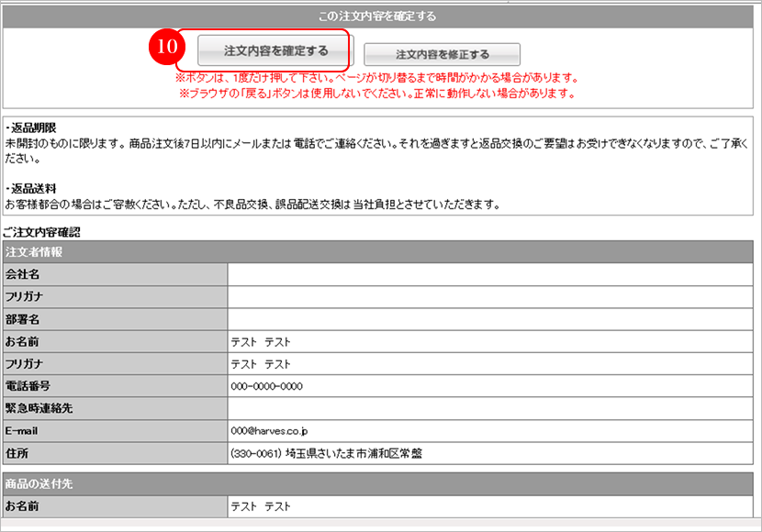Click the E-mail row label
Image resolution: width=762 pixels, height=532 pixels.
pyautogui.click(x=22, y=431)
